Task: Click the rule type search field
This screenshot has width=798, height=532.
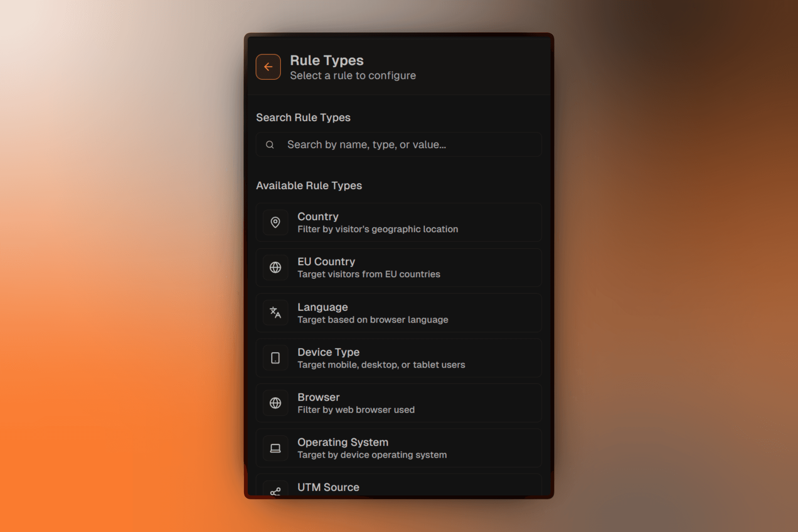Action: 399,144
